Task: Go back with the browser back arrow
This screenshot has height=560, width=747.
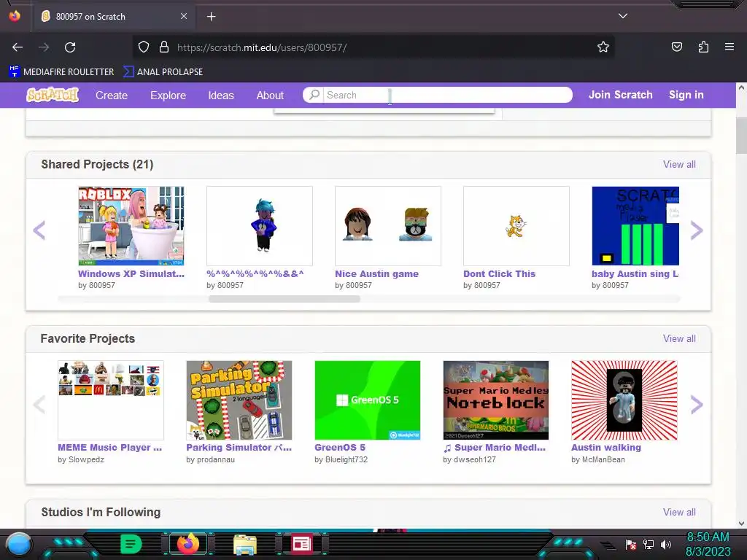Action: pos(18,47)
